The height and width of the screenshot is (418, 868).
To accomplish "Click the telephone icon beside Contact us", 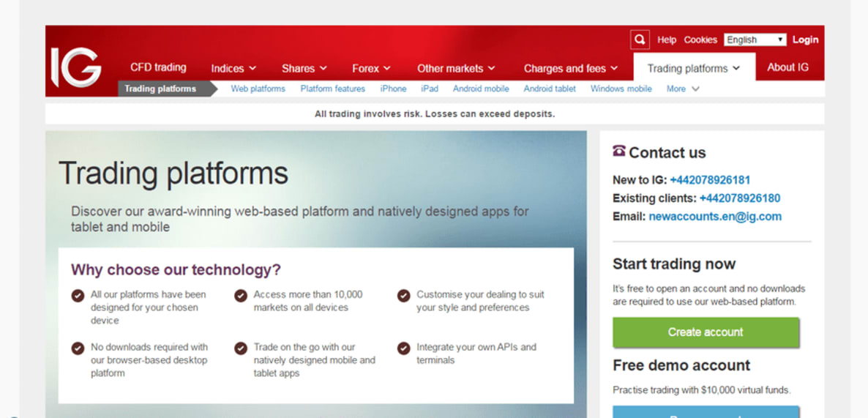I will point(619,151).
